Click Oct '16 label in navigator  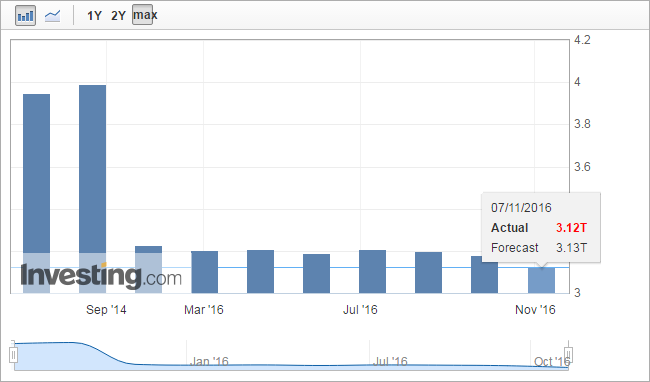(551, 361)
